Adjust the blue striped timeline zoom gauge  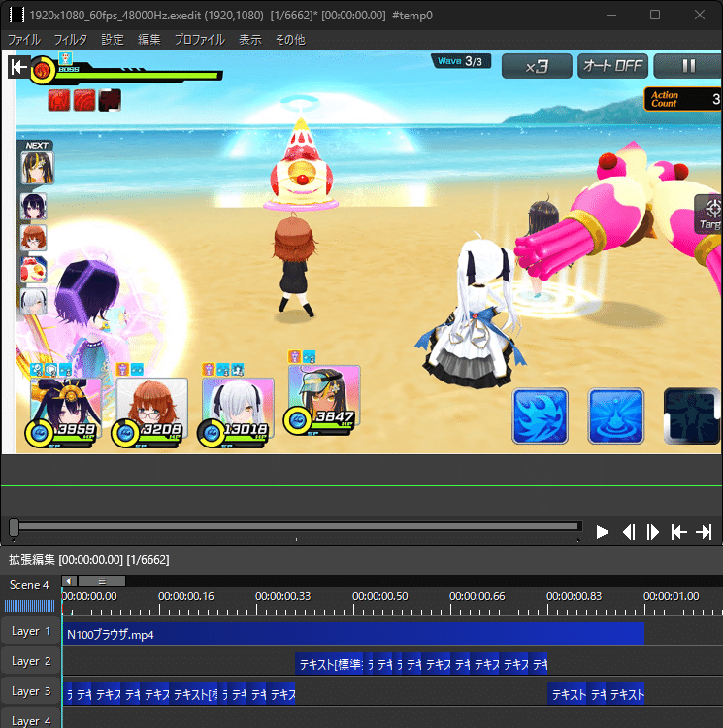point(30,607)
